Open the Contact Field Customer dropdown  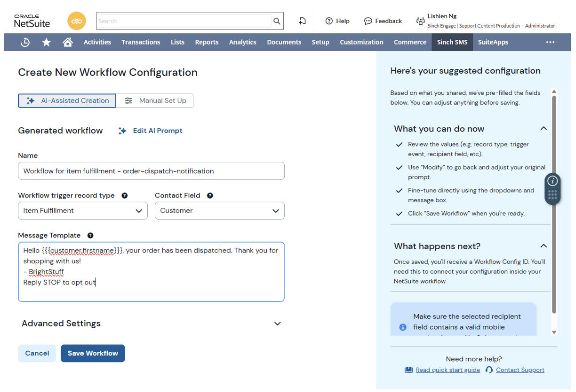[x=220, y=211]
